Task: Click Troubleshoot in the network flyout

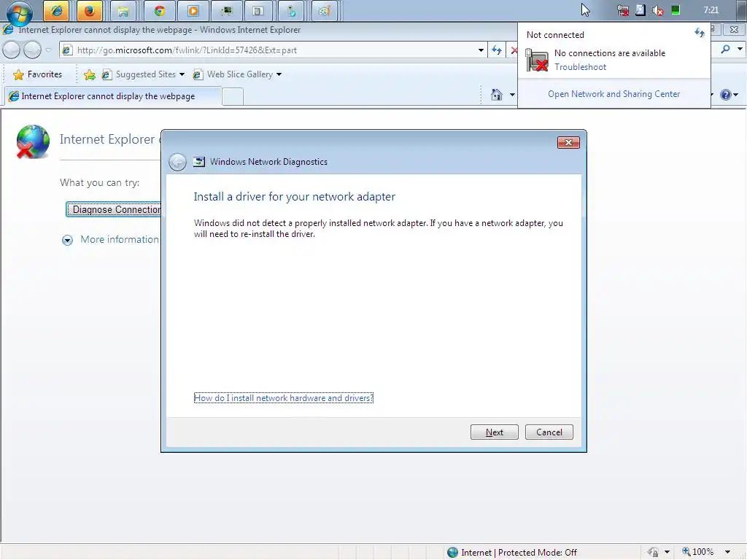Action: 580,67
